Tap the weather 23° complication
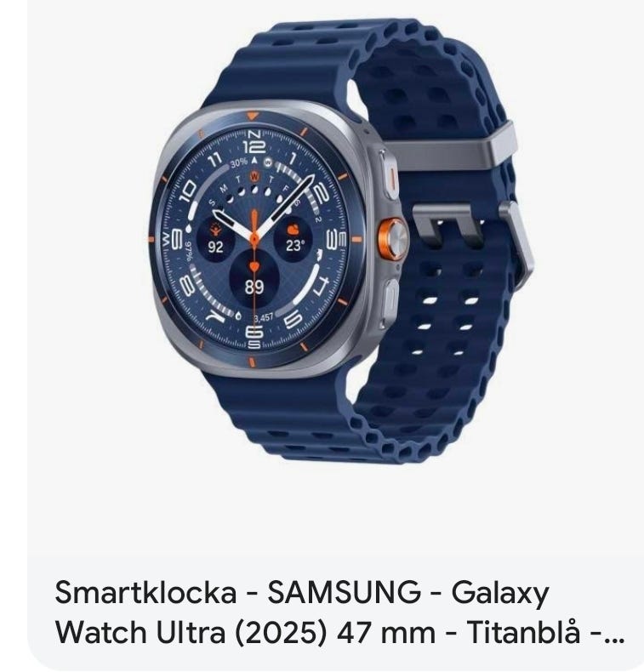Screen dimensions: 644x672 294,241
